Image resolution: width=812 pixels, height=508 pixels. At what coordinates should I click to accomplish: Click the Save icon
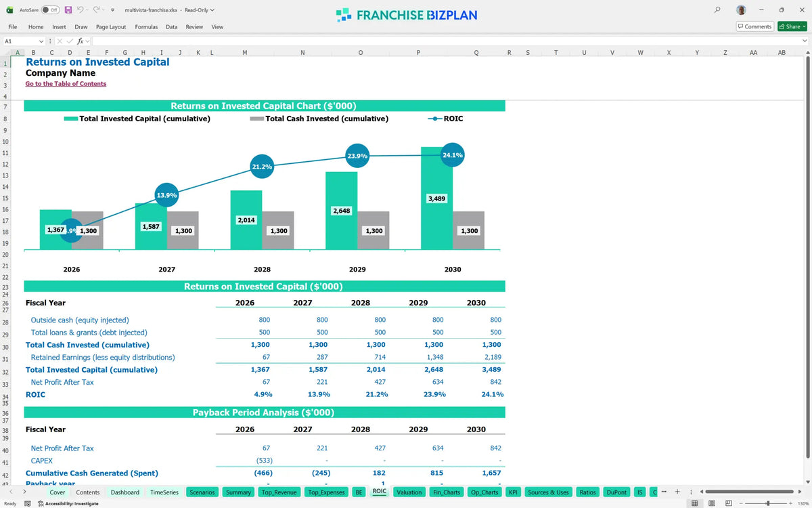(68, 10)
